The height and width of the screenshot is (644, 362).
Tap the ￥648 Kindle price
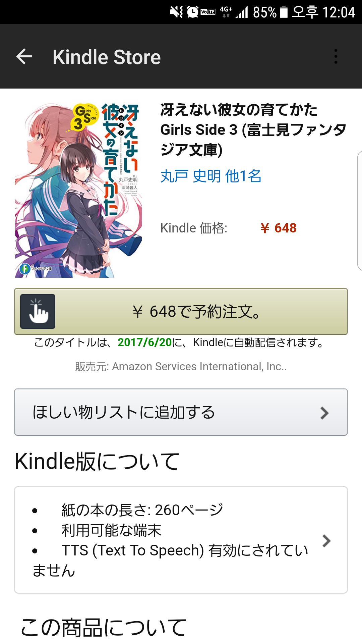(x=279, y=228)
